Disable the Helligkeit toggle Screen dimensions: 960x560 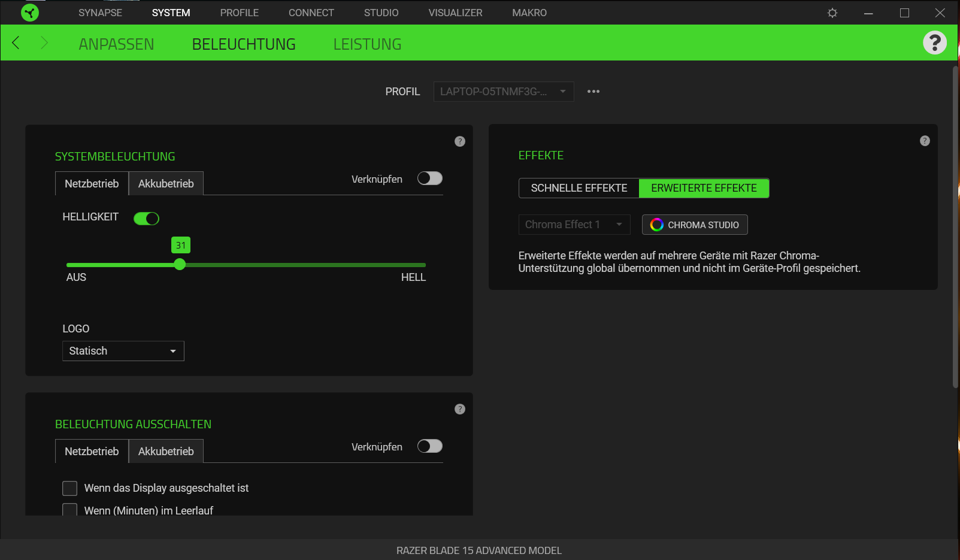point(146,219)
